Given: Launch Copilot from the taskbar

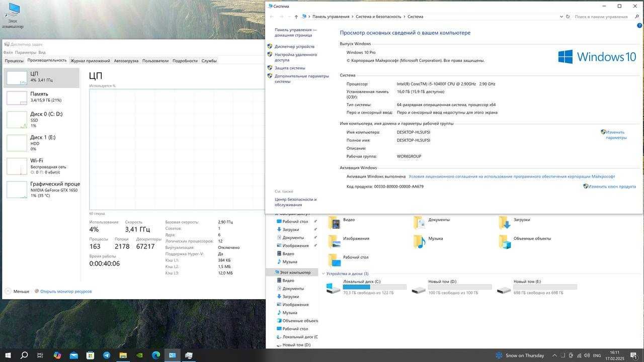Looking at the screenshot, I should pyautogui.click(x=57, y=355).
